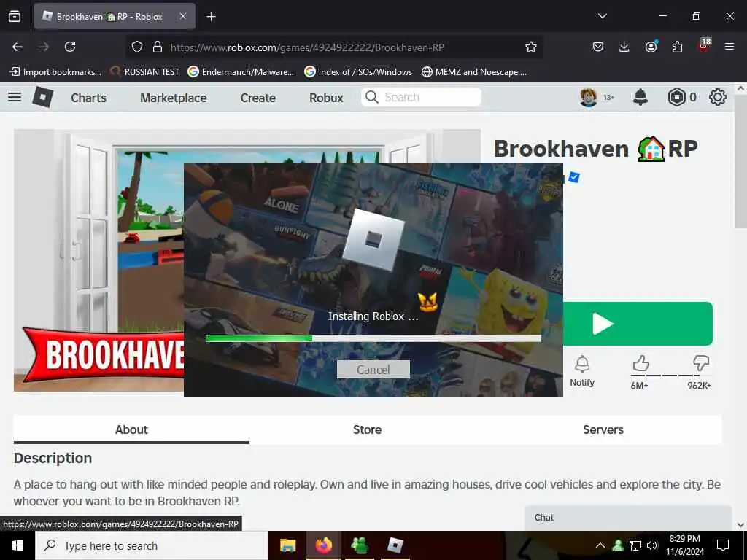
Task: Click the green Play button
Action: click(x=638, y=324)
